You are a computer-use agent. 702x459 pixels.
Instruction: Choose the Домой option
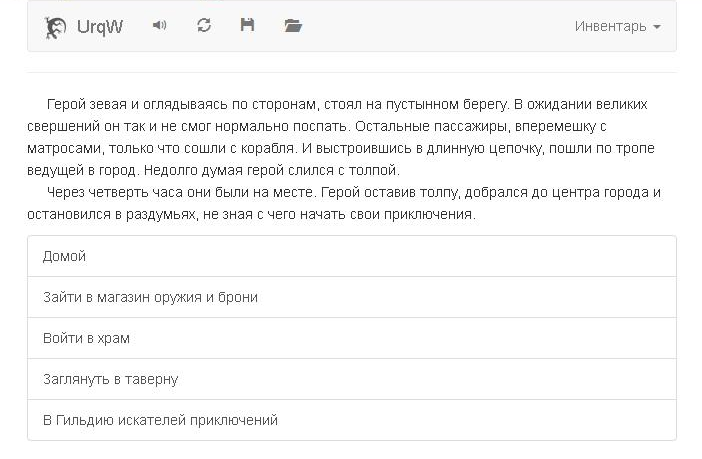[x=65, y=256]
